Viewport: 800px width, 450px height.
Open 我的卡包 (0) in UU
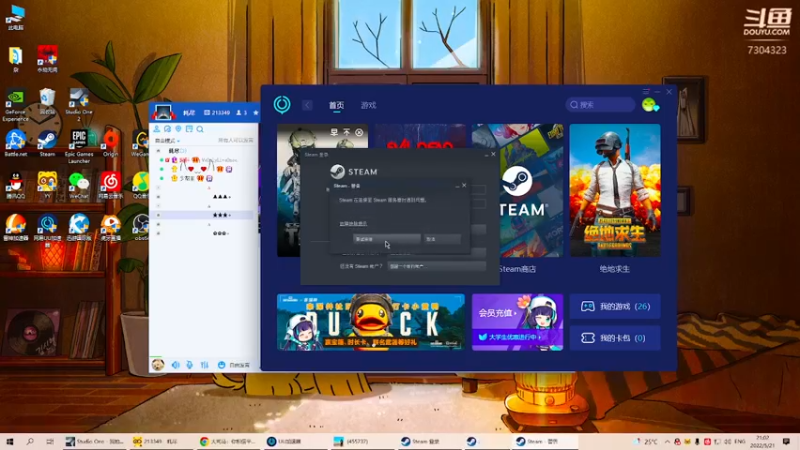615,338
